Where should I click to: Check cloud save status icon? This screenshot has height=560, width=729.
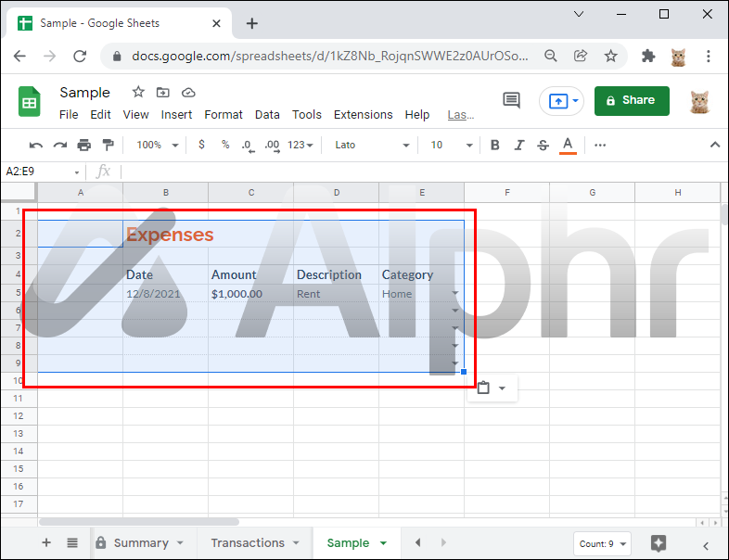pyautogui.click(x=188, y=93)
